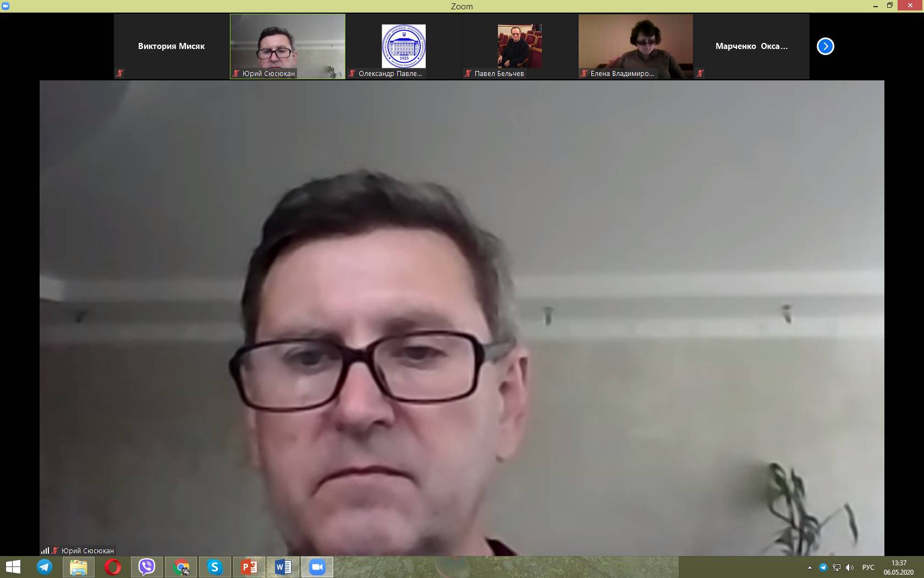Switch to the Word taskbar window

[x=283, y=567]
